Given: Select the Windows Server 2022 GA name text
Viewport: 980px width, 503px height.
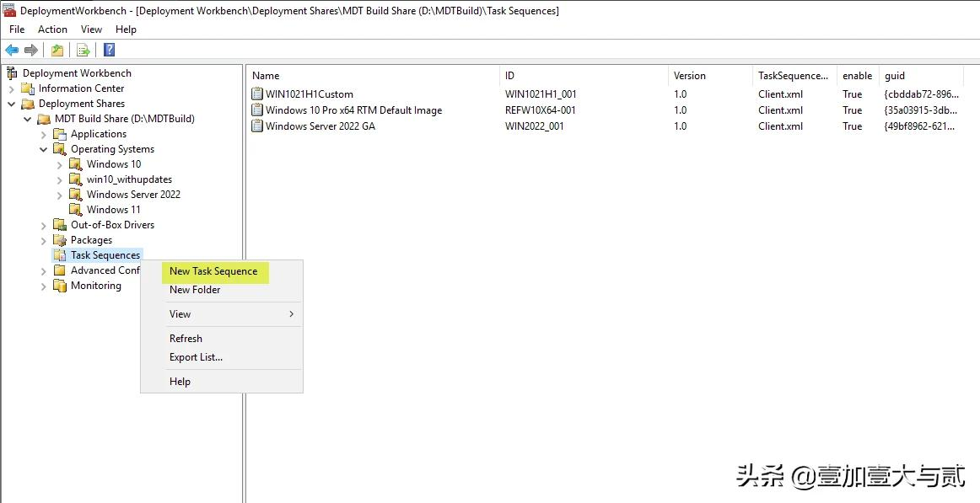Looking at the screenshot, I should pos(320,126).
